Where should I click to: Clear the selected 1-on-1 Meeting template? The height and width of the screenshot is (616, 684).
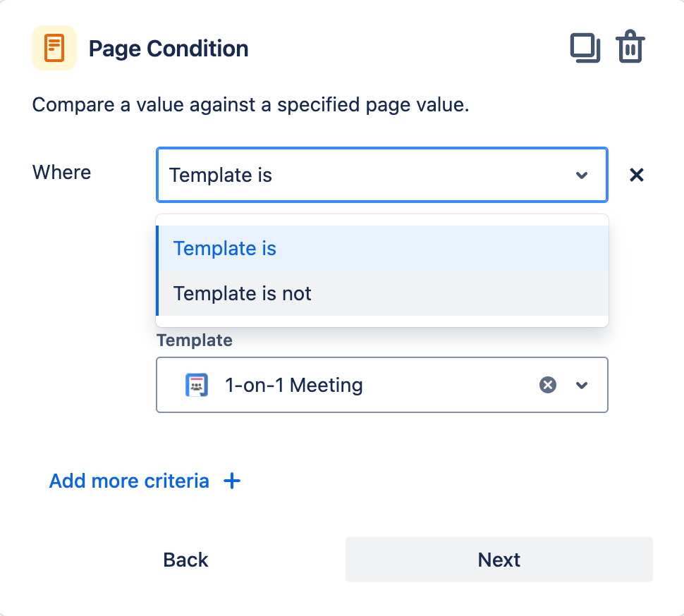(548, 385)
